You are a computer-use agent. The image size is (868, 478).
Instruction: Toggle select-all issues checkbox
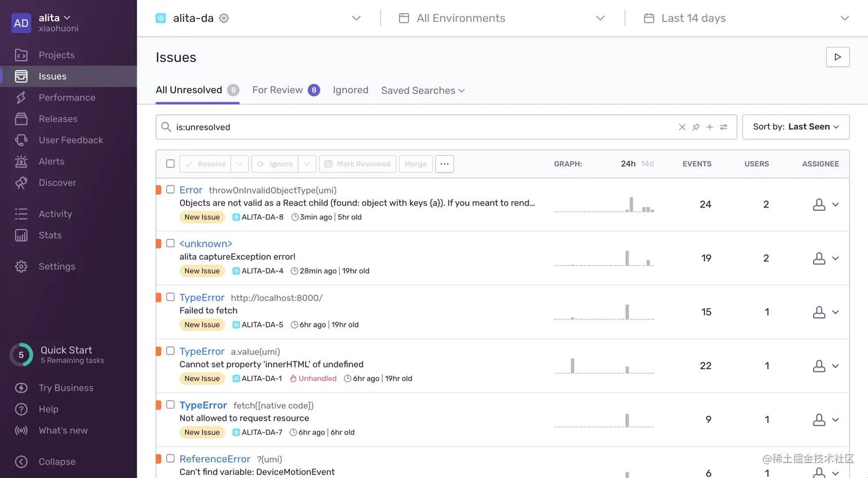pos(170,164)
